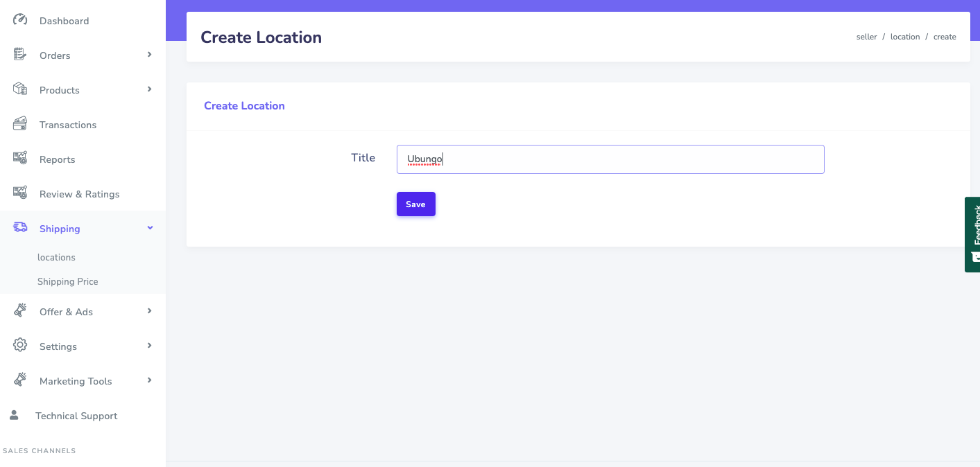
Task: Collapse the Shipping menu chevron
Action: coord(150,228)
